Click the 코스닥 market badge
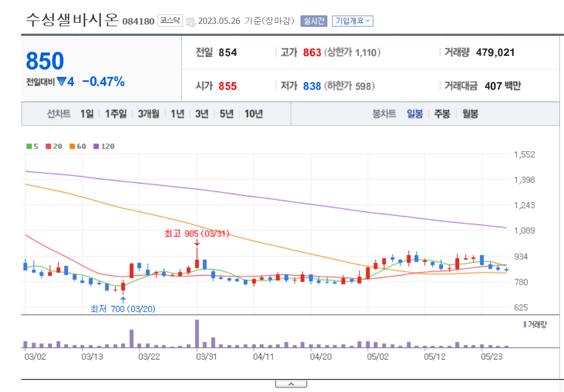The width and height of the screenshot is (564, 392). pyautogui.click(x=170, y=21)
